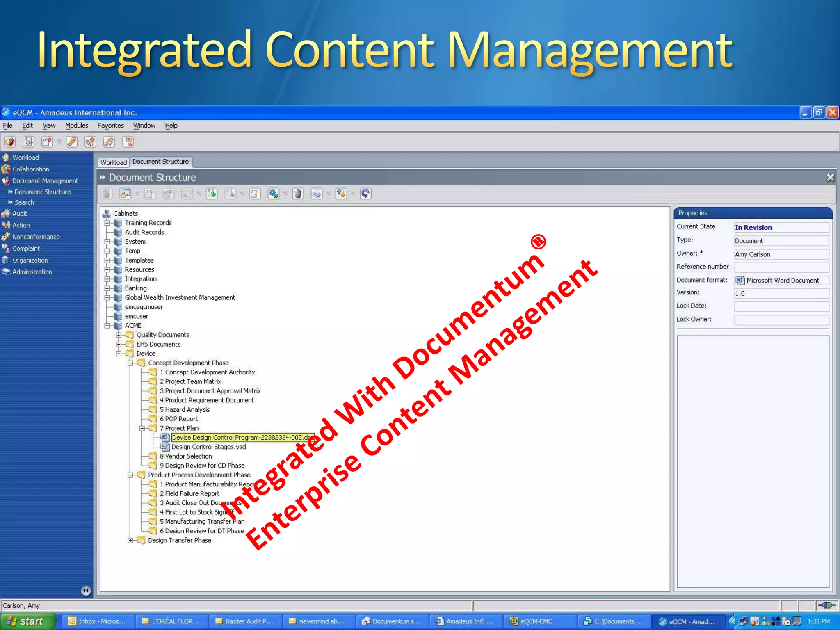Collapse the sidebar with the round arrow button
Image resolution: width=840 pixels, height=630 pixels.
coord(86,591)
